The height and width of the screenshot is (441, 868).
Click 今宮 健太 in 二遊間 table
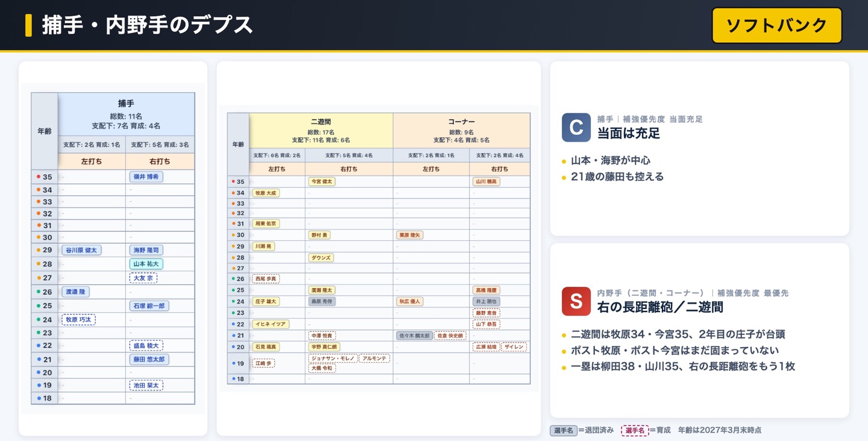tap(321, 181)
